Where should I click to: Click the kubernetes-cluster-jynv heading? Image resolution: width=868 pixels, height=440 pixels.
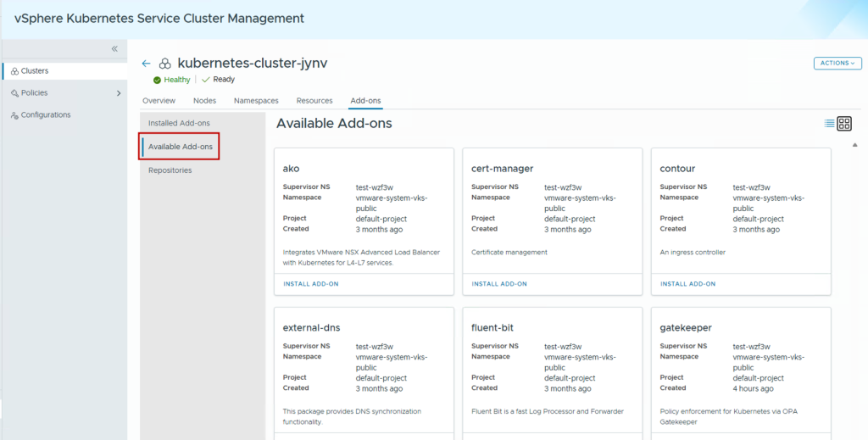[x=253, y=63]
